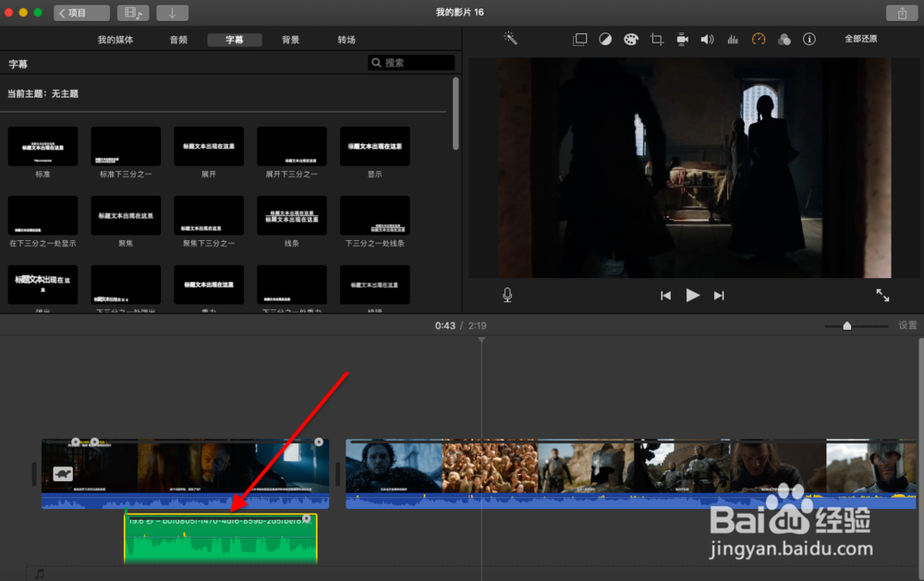
Task: Select the 标准下三分之一 title thumbnail
Action: click(x=126, y=146)
